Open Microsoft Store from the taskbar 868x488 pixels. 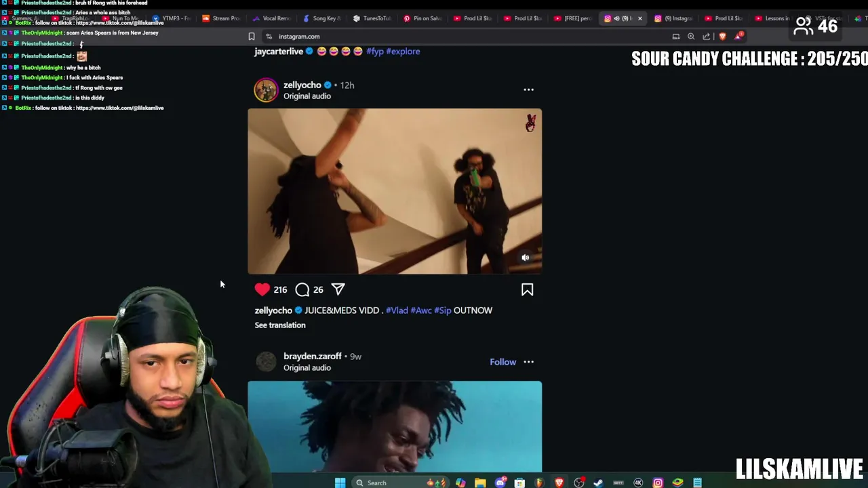[x=519, y=483]
